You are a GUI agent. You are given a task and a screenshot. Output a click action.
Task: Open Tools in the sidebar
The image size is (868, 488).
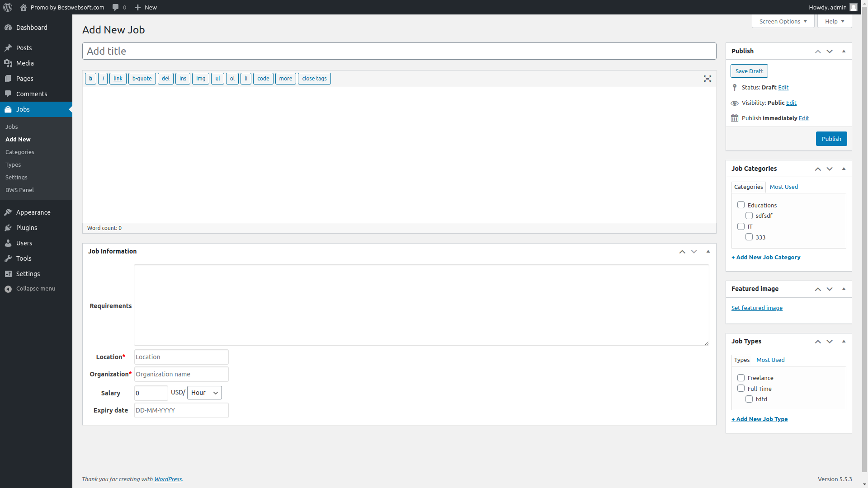(x=24, y=258)
